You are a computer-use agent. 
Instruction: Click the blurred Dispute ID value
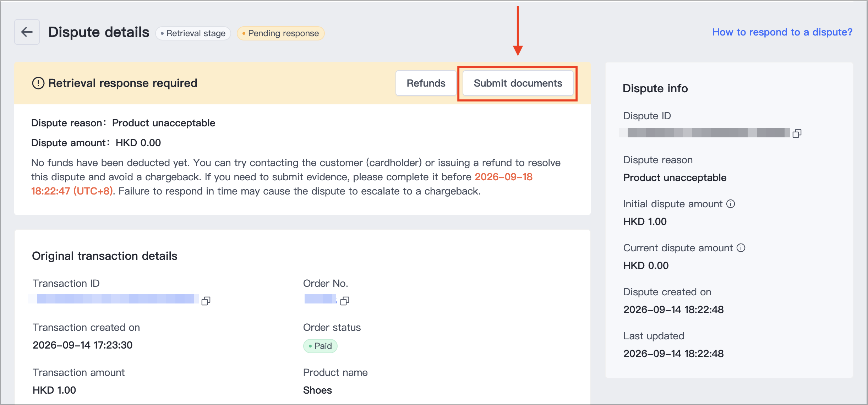[705, 133]
